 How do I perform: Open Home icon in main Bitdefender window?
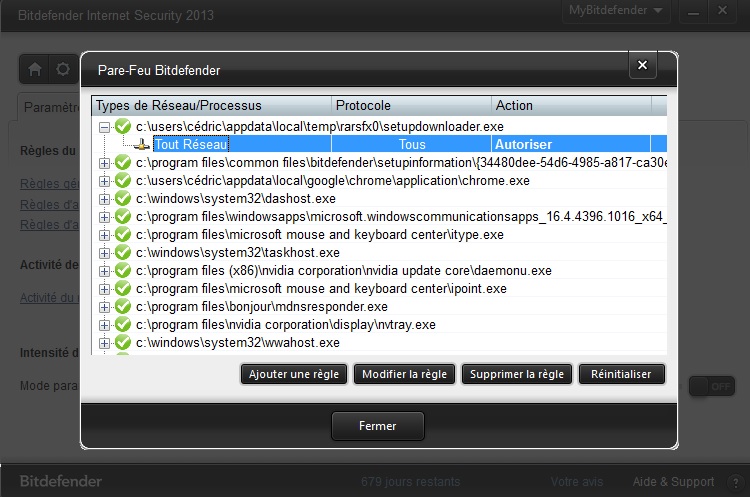coord(34,70)
